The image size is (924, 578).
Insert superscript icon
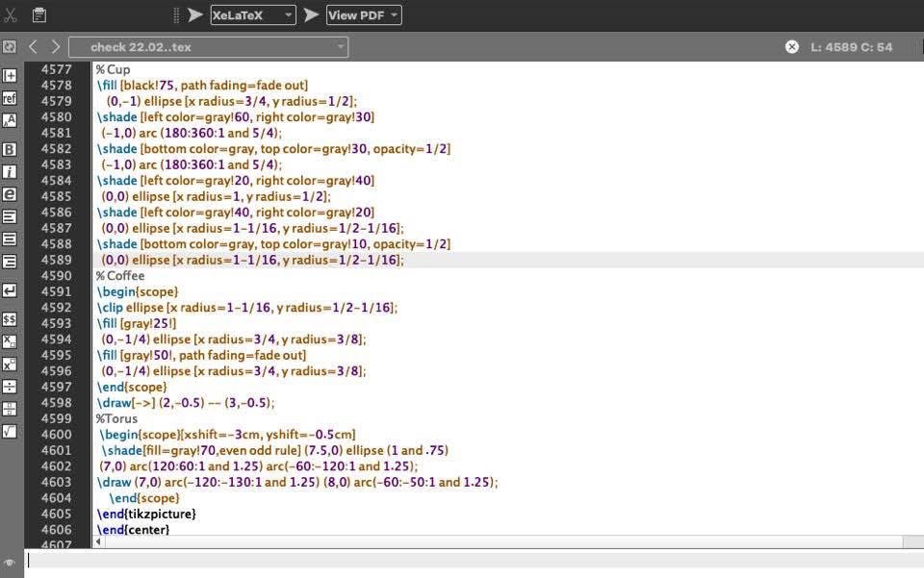click(x=10, y=364)
